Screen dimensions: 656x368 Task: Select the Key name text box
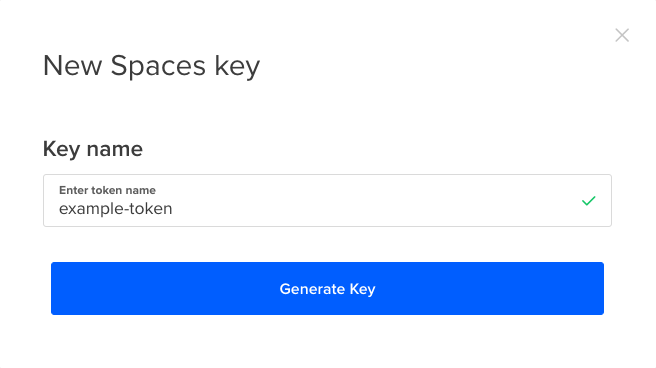[327, 201]
